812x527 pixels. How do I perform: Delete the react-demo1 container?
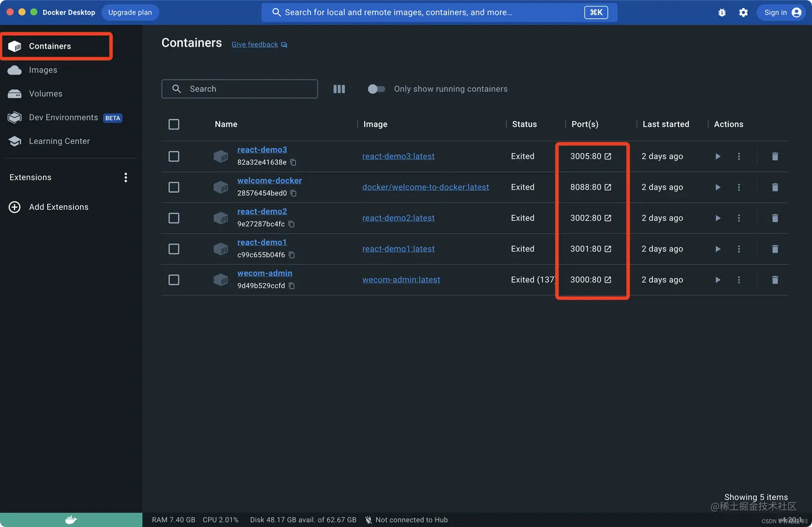pos(775,249)
